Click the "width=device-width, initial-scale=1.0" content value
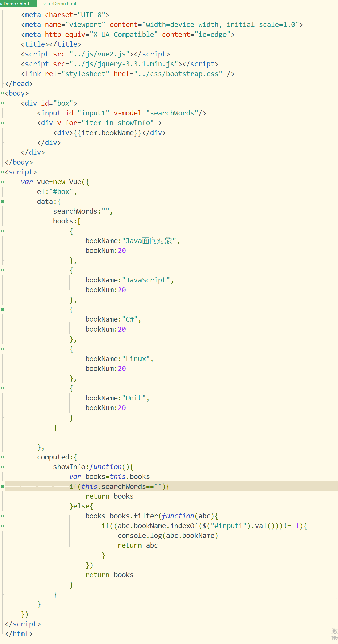 (x=221, y=24)
